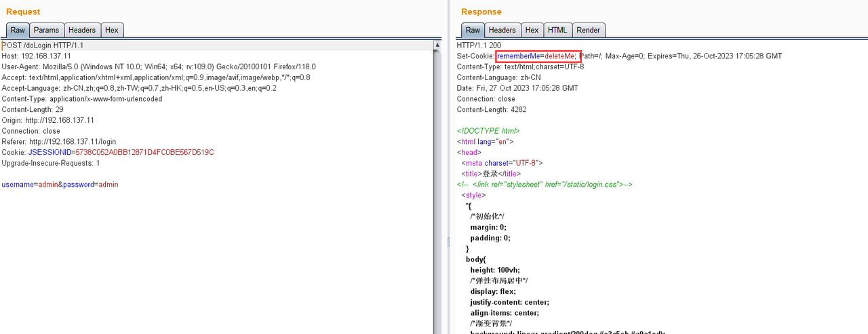Click the Content-Length: 4282 response header

point(492,109)
